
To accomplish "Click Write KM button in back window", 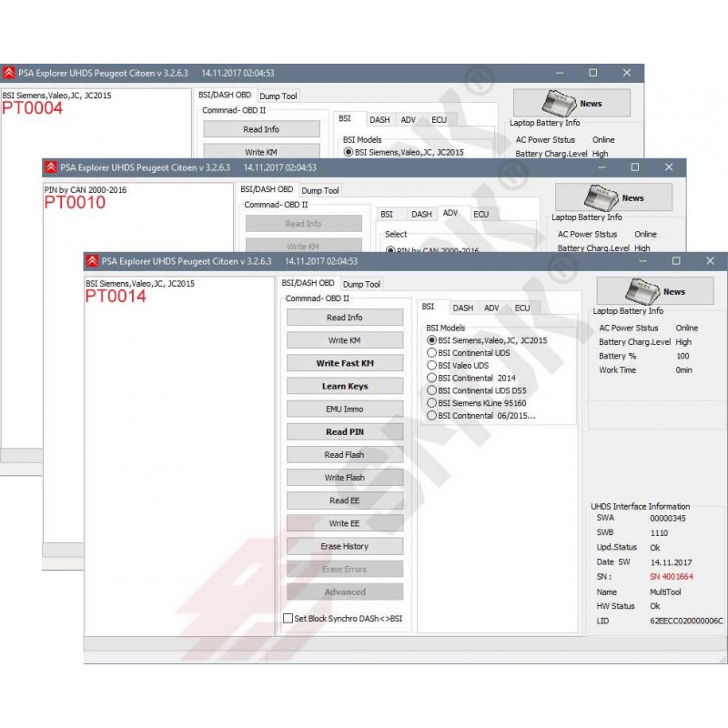I will (x=261, y=151).
